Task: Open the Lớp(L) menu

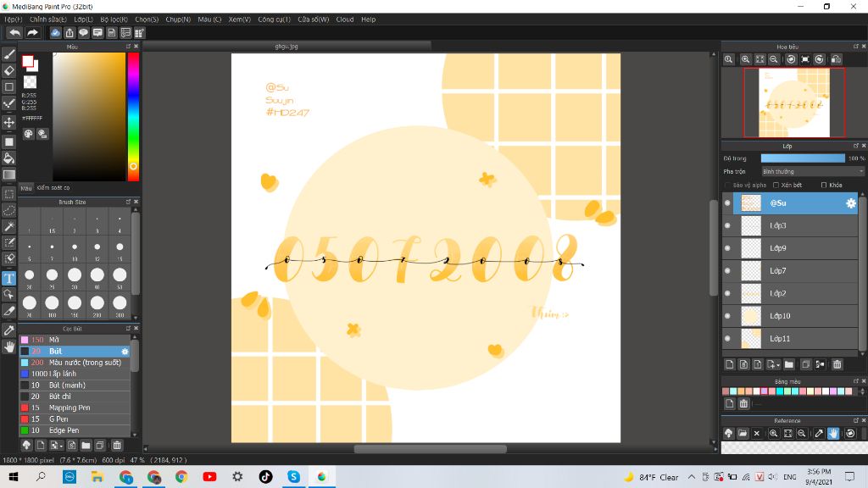Action: tap(84, 19)
